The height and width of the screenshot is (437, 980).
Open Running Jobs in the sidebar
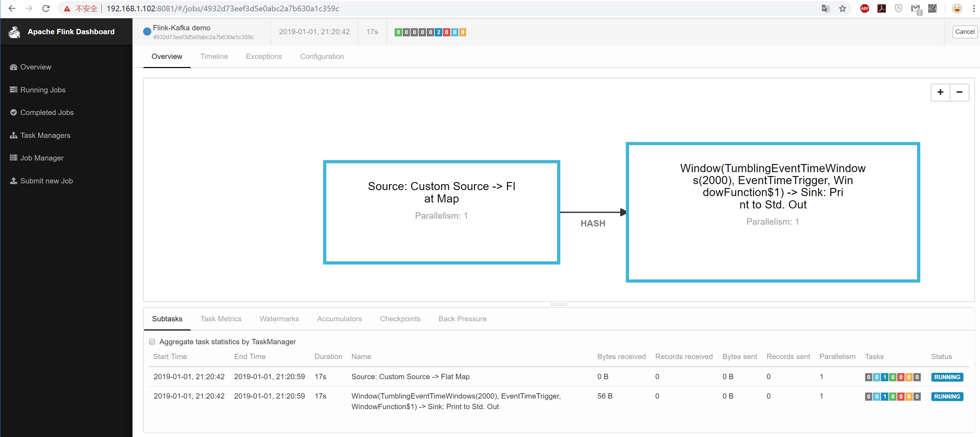43,90
